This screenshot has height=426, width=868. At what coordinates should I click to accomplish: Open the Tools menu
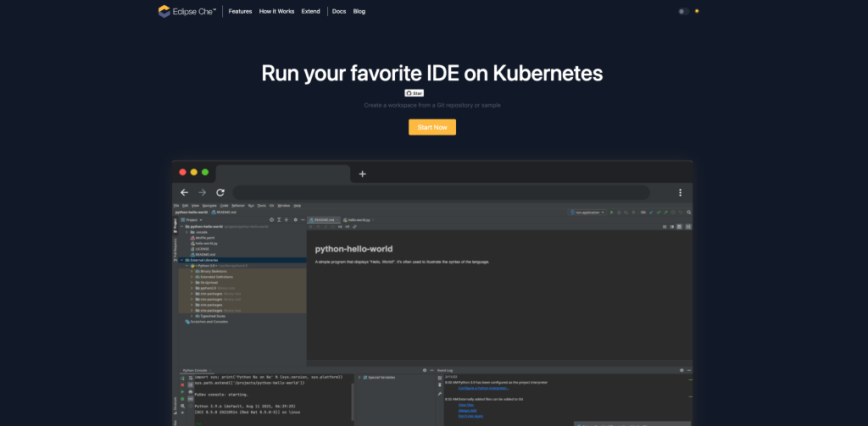(x=262, y=205)
